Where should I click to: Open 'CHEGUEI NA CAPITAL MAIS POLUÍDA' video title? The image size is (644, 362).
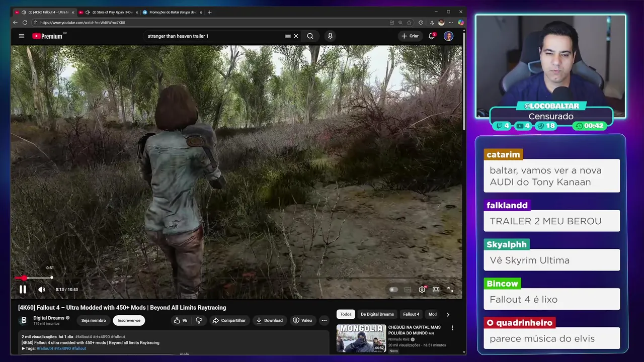[415, 330]
